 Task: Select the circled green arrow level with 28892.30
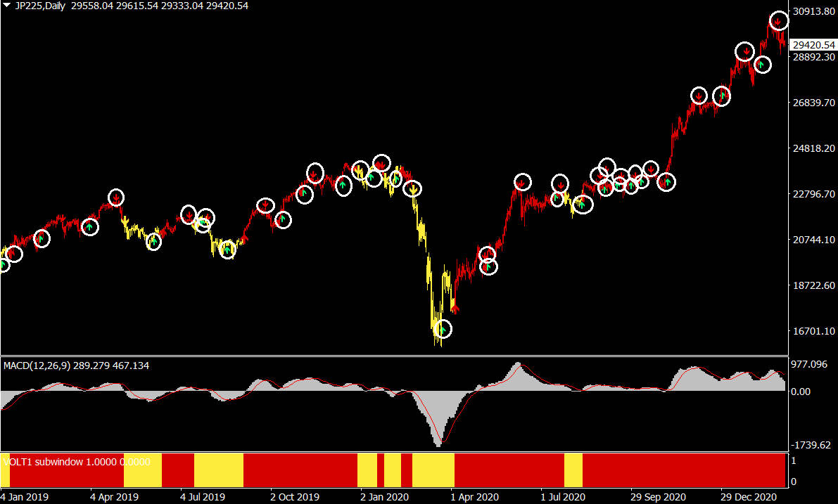(x=762, y=65)
